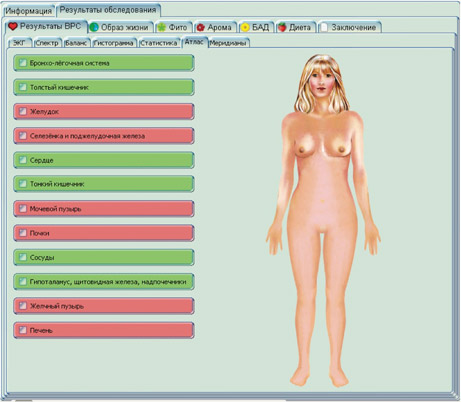This screenshot has height=402, width=461.
Task: Click the female body atlas figure
Action: [x=323, y=220]
